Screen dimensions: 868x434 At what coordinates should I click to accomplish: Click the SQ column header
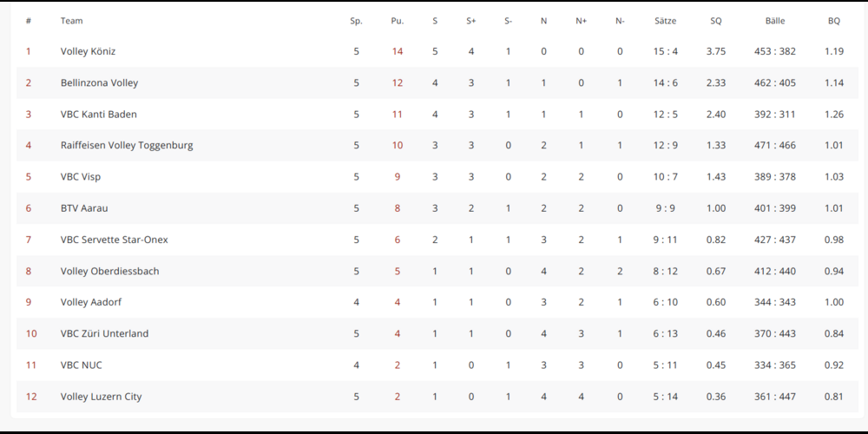tap(715, 21)
